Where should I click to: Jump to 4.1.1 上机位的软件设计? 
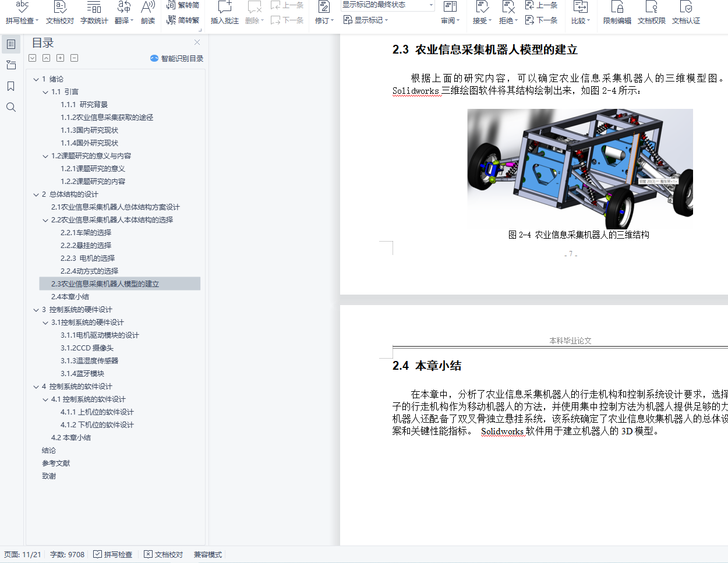point(97,412)
